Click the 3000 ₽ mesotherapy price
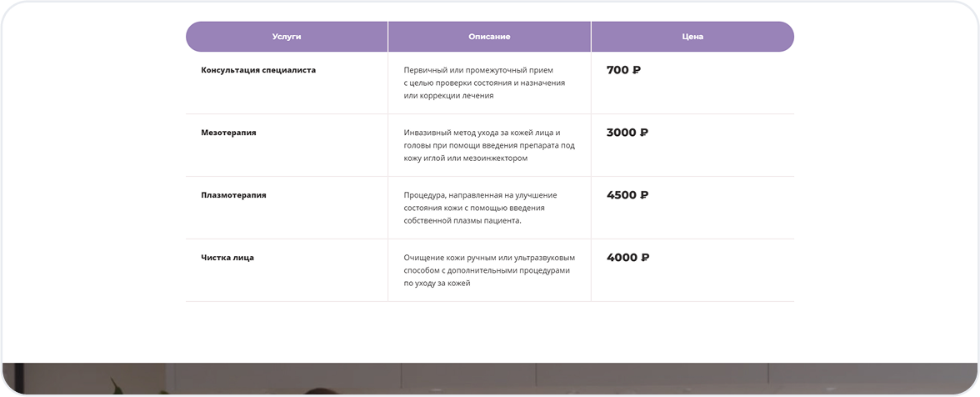Image resolution: width=980 pixels, height=397 pixels. [x=627, y=133]
